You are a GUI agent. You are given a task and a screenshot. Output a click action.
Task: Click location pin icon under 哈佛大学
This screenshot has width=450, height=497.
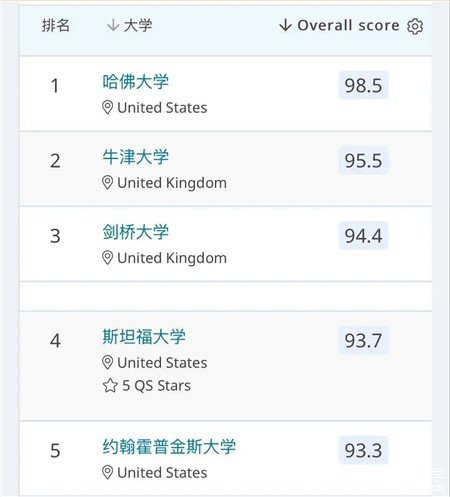pyautogui.click(x=107, y=108)
